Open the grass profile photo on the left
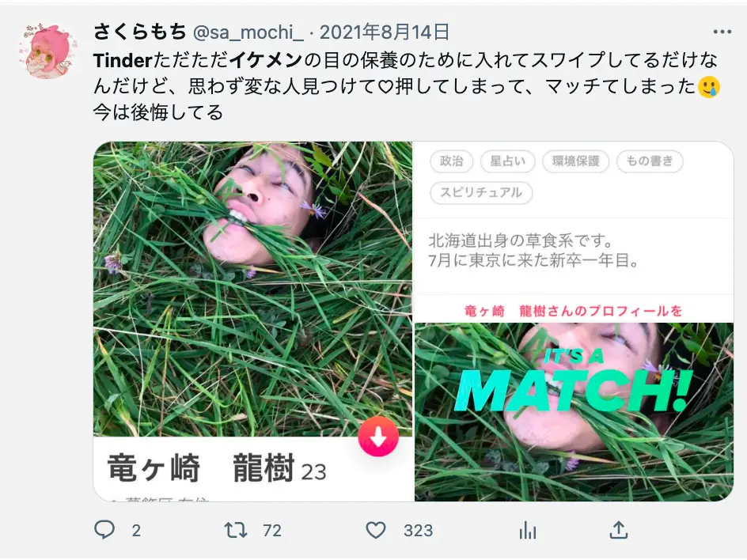The image size is (747, 560). coord(252,289)
